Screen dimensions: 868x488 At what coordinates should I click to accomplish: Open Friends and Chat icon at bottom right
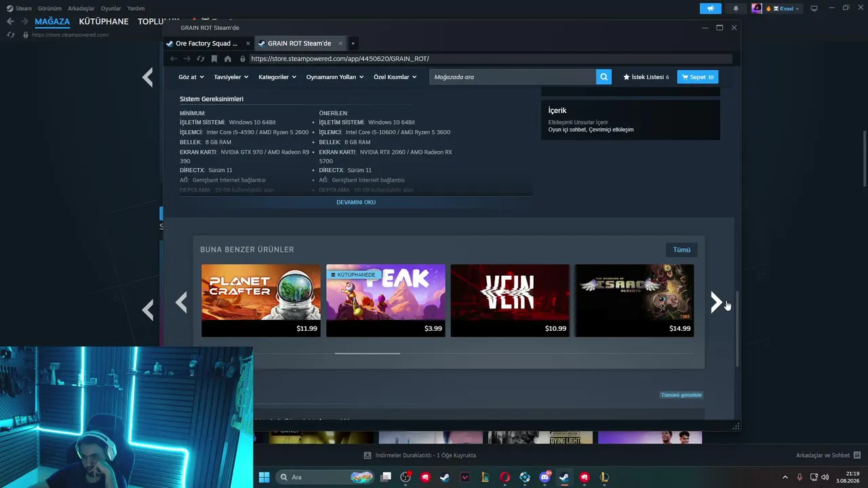(857, 455)
